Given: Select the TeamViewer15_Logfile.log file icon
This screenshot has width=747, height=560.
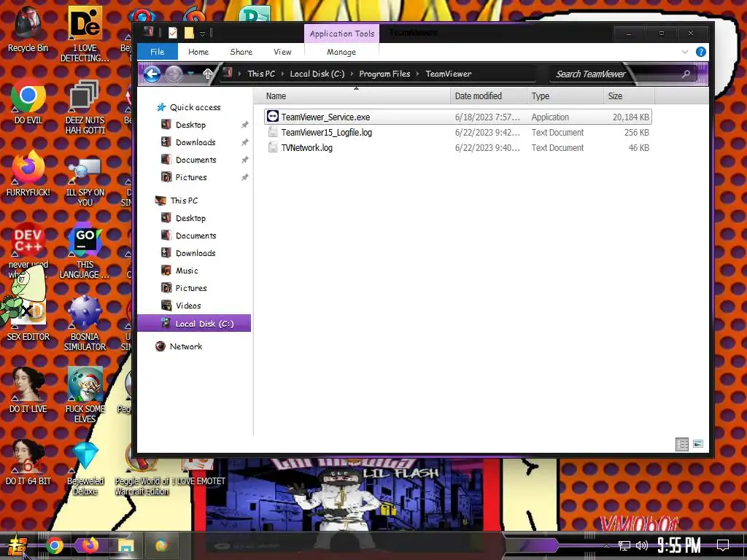Looking at the screenshot, I should coord(273,133).
